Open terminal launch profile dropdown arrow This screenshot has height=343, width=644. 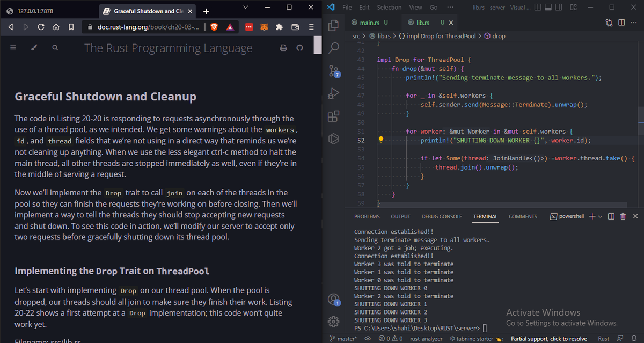(x=600, y=216)
